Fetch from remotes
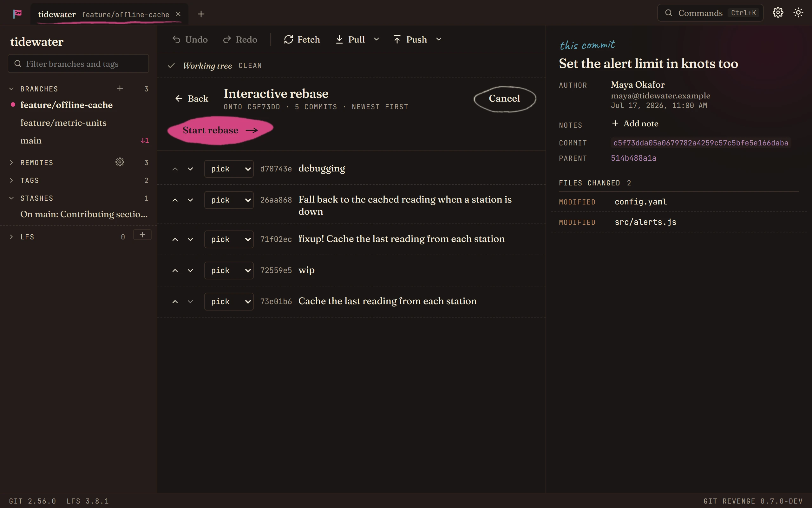The height and width of the screenshot is (508, 812). (x=302, y=39)
